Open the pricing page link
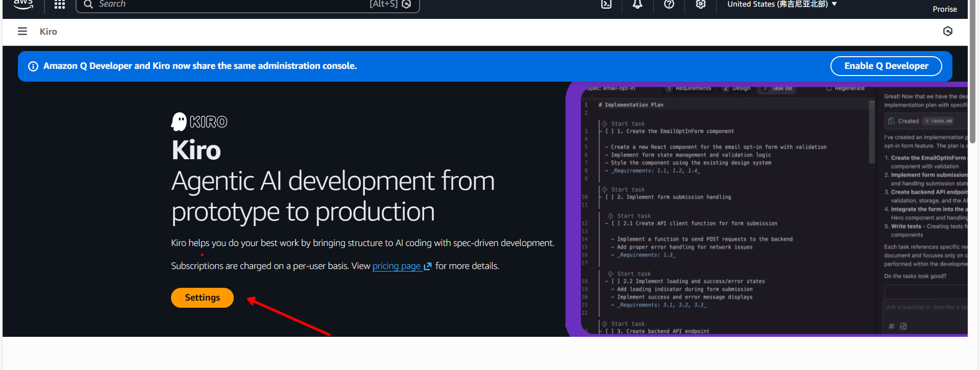The image size is (980, 370). [x=397, y=266]
